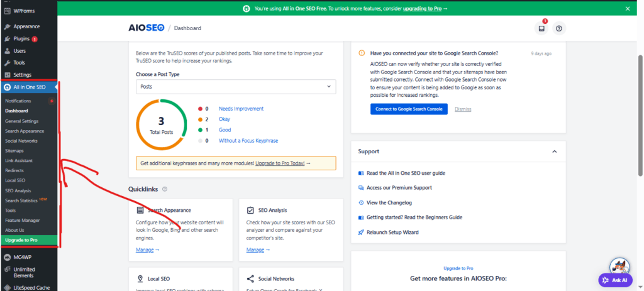Click the Beginners Guide book icon
Image resolution: width=644 pixels, height=291 pixels.
pos(361,217)
